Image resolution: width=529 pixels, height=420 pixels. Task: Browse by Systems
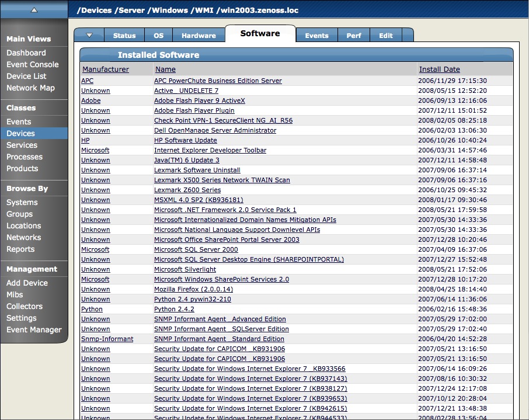(x=22, y=202)
